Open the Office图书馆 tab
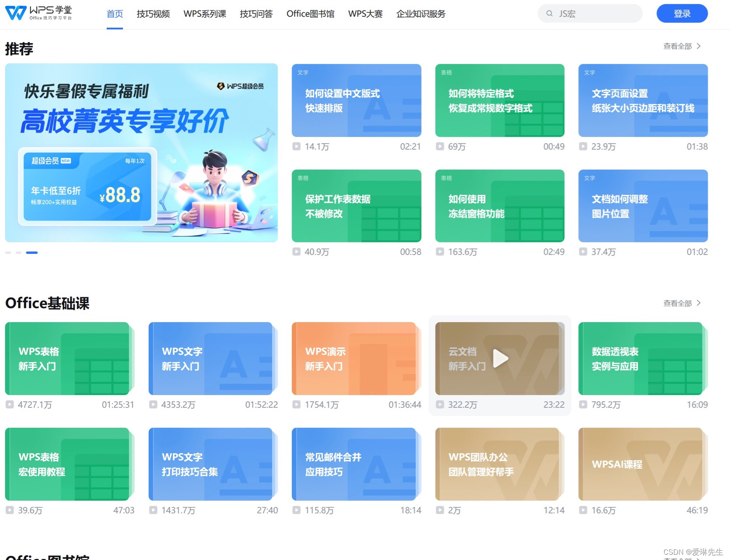This screenshot has height=560, width=730. (x=311, y=14)
